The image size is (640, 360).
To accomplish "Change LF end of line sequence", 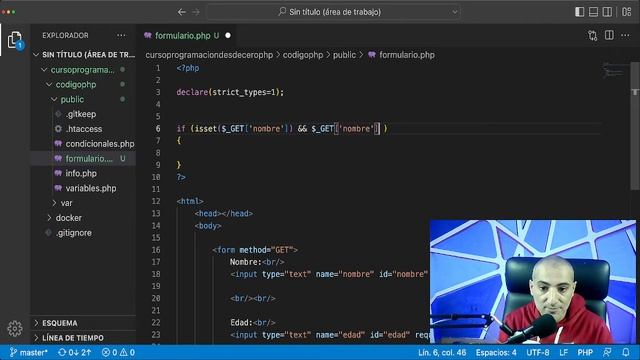I will click(564, 352).
